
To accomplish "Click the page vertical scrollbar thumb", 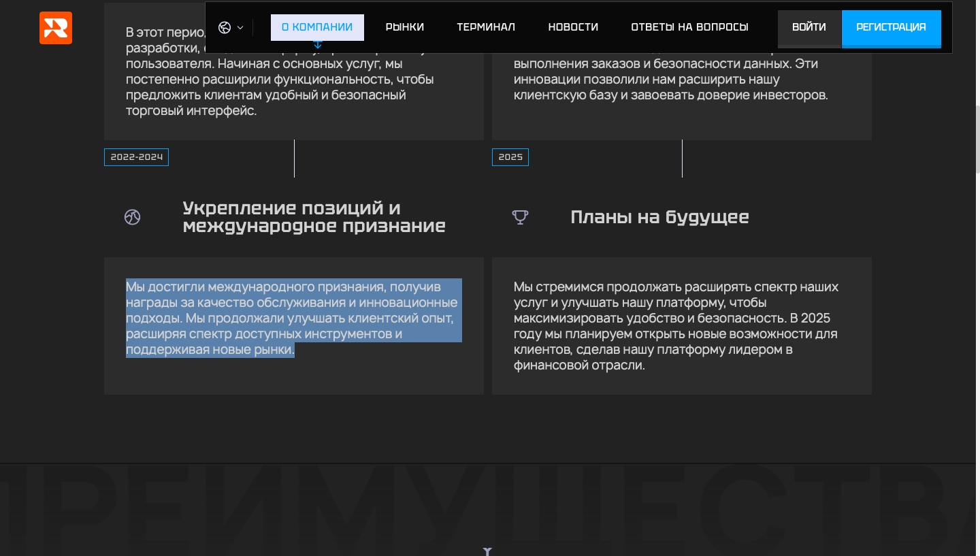I will [977, 140].
